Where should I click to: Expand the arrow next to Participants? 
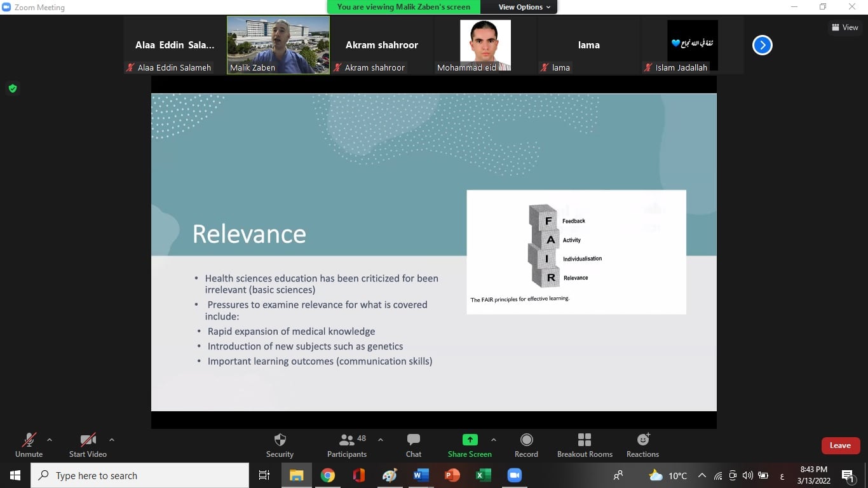[x=381, y=440]
